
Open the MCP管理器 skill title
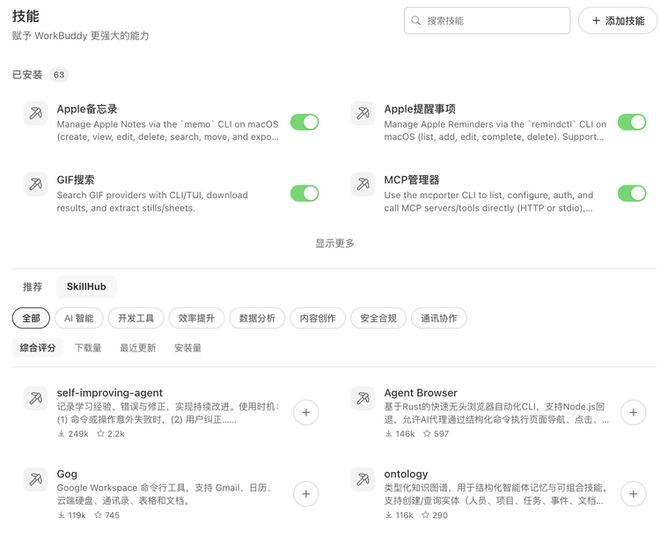pos(412,180)
